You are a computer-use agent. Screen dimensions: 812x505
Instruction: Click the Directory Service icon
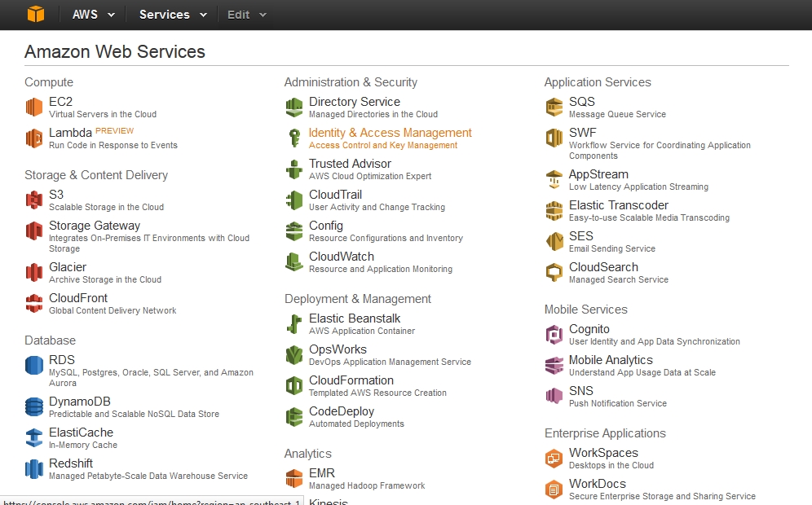(294, 107)
